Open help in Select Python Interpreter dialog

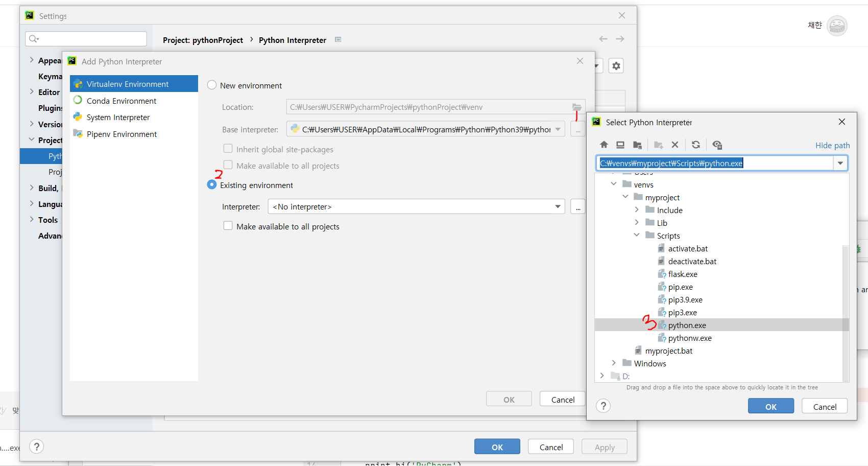pos(604,406)
